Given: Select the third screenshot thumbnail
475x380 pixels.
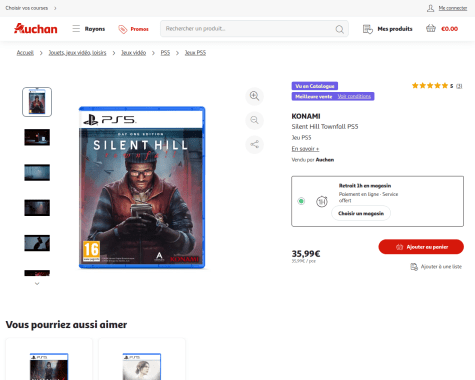Looking at the screenshot, I should tap(37, 173).
